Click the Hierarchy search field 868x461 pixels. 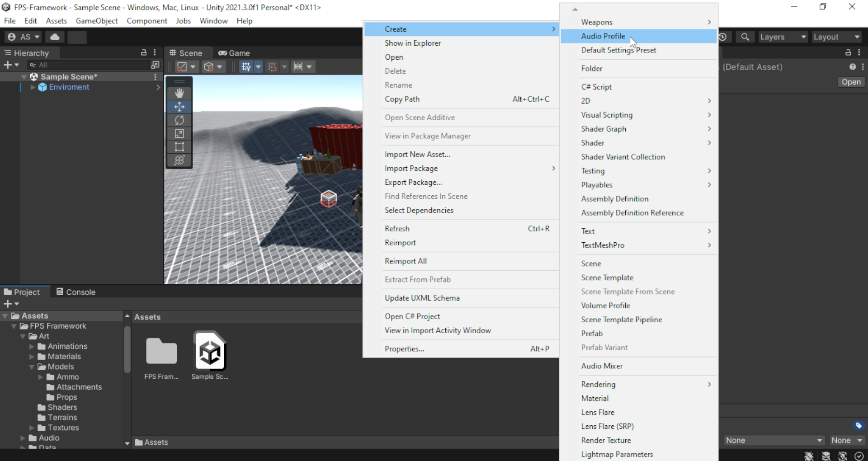(x=88, y=65)
